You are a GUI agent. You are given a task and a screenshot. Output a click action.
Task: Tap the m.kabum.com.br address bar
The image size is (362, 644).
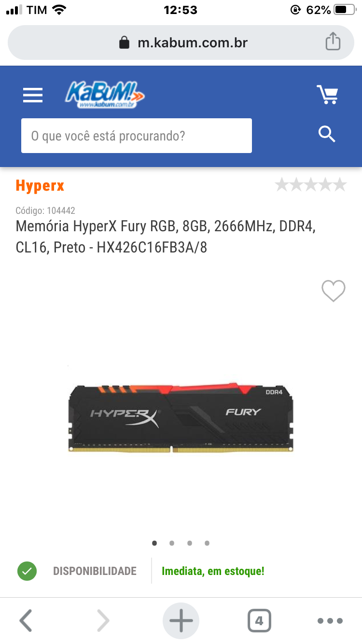click(181, 42)
